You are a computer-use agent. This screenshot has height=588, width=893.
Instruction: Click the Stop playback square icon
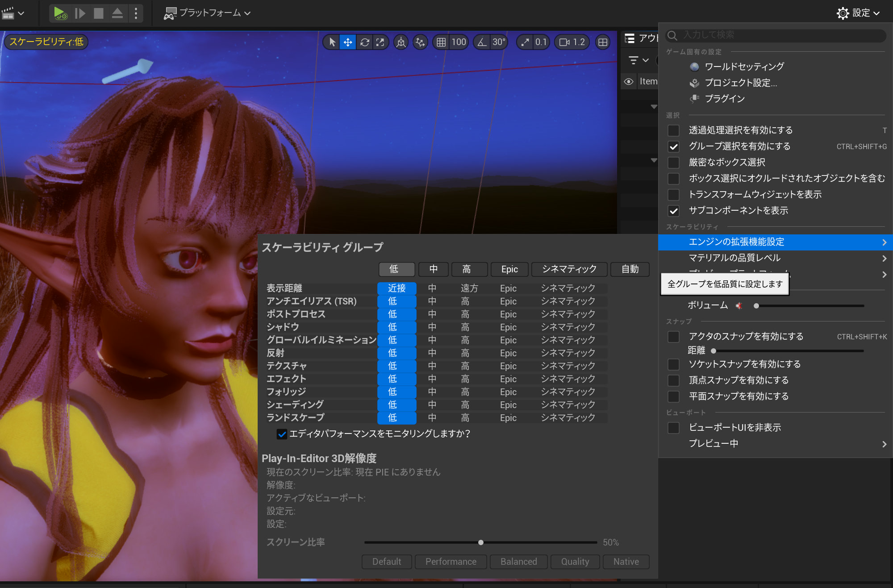click(99, 13)
